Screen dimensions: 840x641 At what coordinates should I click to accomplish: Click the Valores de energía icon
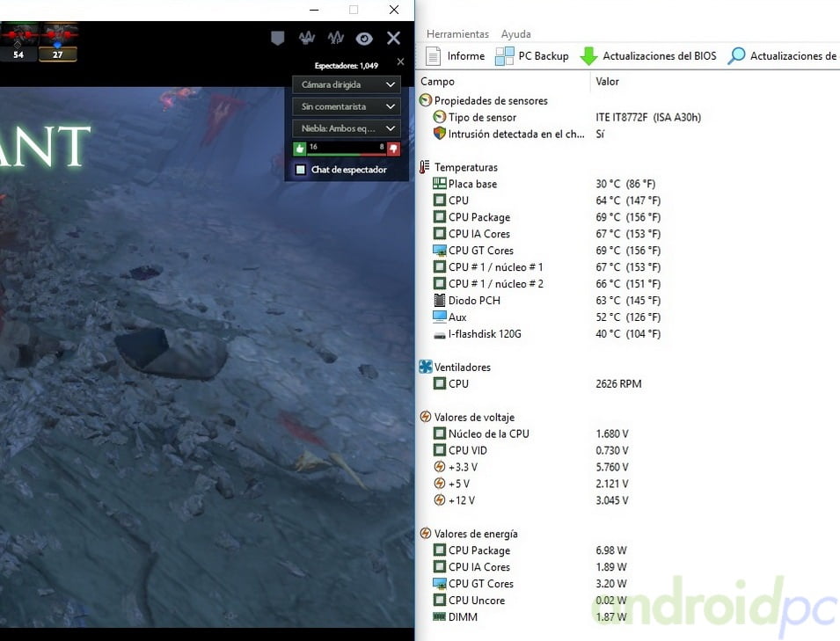coord(426,534)
